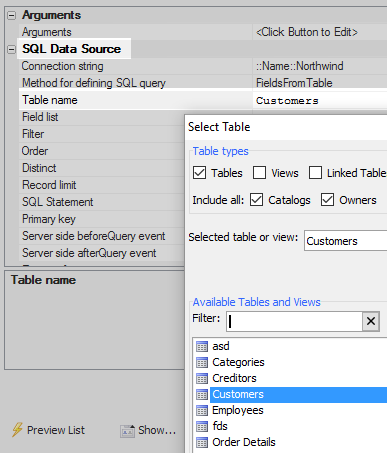Click the lightning Preview List icon
Screen dimensions: 387x453
tap(17, 430)
